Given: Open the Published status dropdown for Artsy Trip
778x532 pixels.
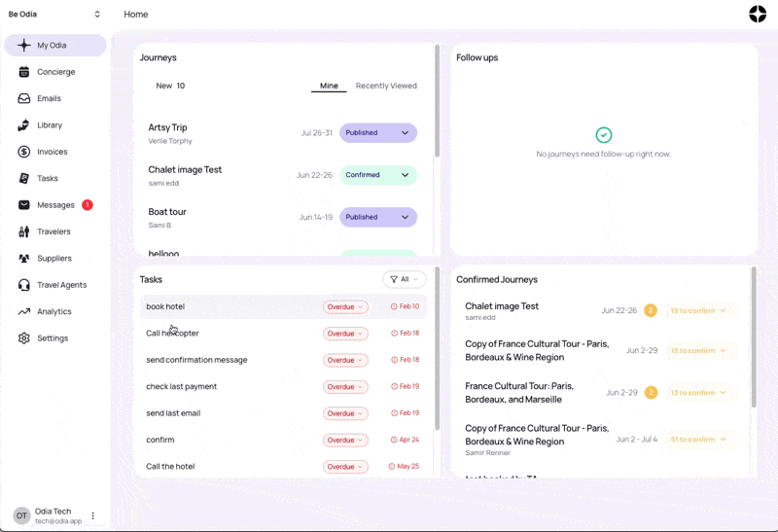Looking at the screenshot, I should click(378, 133).
